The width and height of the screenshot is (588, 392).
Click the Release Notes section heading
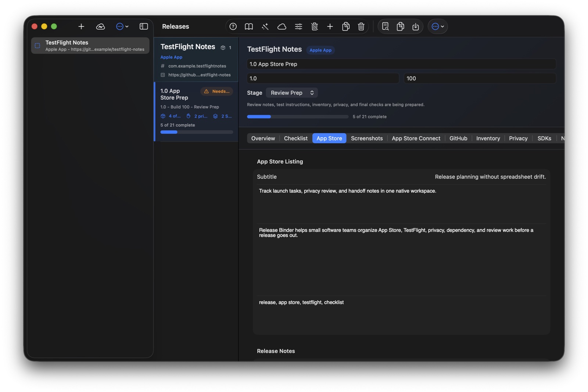[276, 351]
